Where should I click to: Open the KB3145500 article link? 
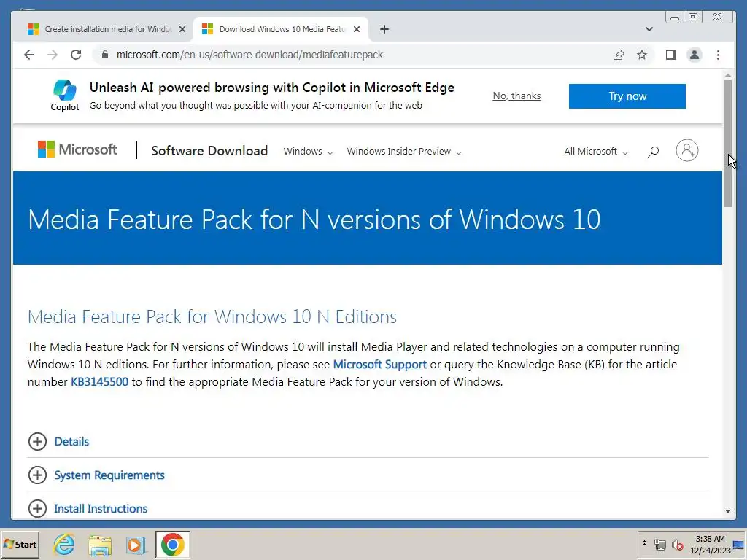(99, 382)
